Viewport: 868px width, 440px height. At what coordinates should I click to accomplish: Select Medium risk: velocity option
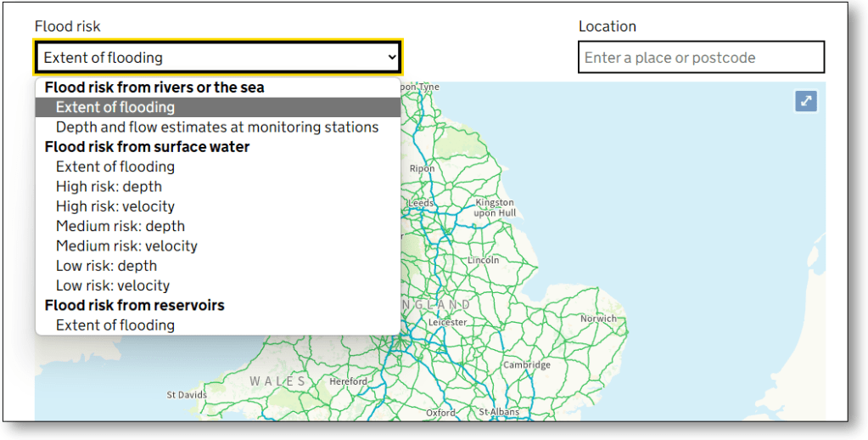click(x=126, y=246)
